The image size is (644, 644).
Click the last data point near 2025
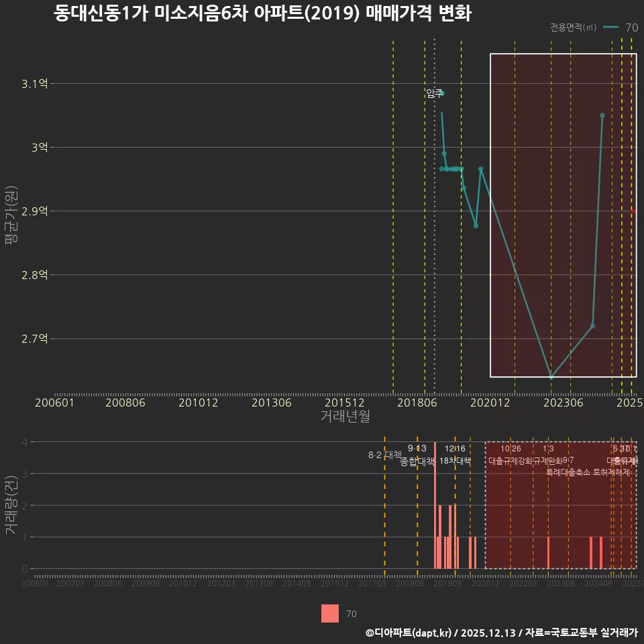[602, 115]
